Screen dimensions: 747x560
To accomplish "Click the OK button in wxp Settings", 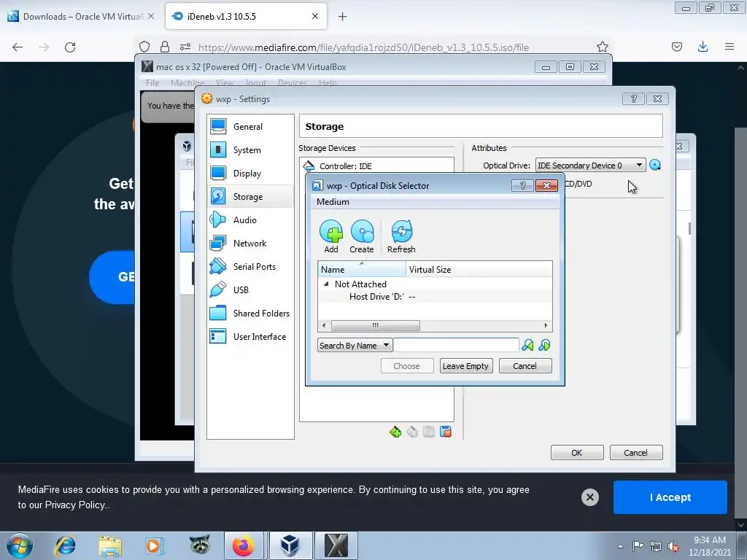I will (x=577, y=452).
